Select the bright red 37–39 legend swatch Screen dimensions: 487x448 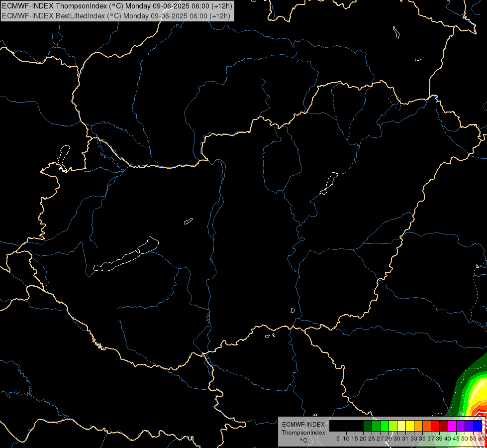[x=435, y=426]
